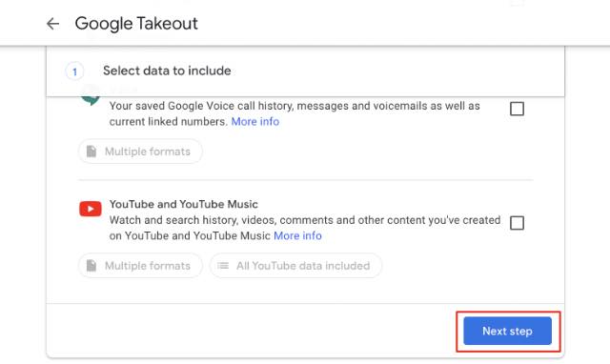Click the red YouTube logo icon
610x364 pixels.
[x=91, y=209]
